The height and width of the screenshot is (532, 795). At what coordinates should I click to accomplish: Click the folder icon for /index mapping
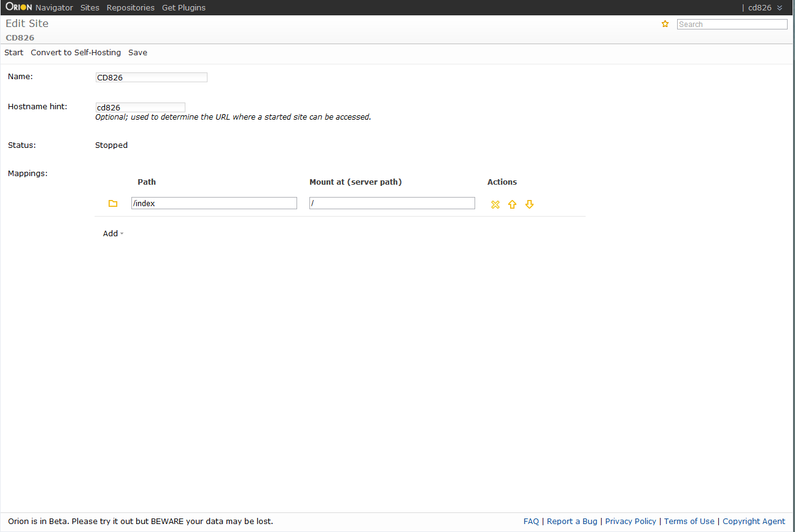coord(113,204)
